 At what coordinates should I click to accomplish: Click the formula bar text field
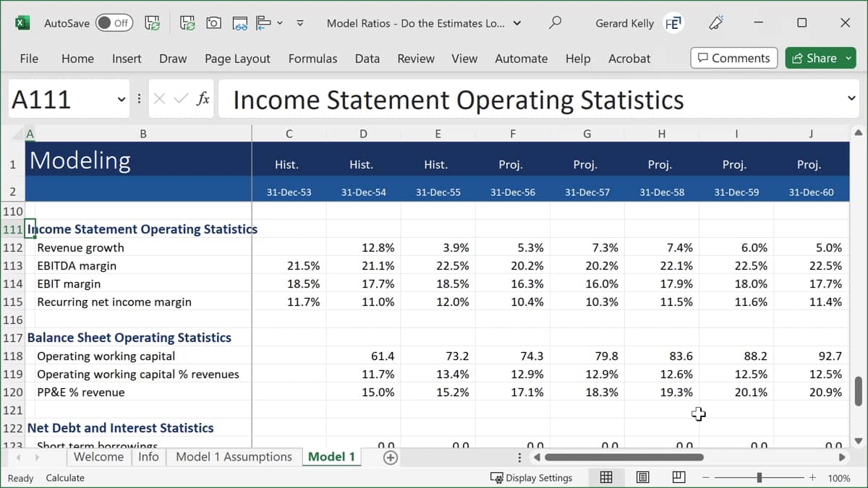539,99
